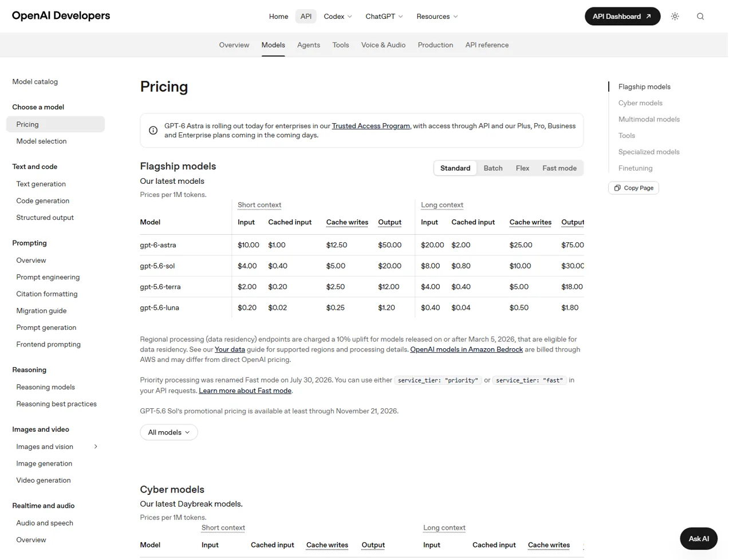Image resolution: width=733 pixels, height=560 pixels.
Task: Toggle the light/dark theme sun icon
Action: tap(675, 17)
